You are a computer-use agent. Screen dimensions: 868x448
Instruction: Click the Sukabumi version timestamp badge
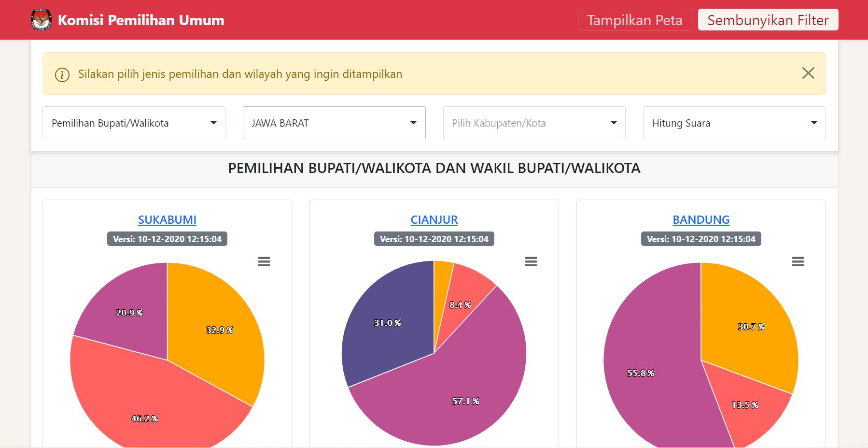(x=167, y=239)
